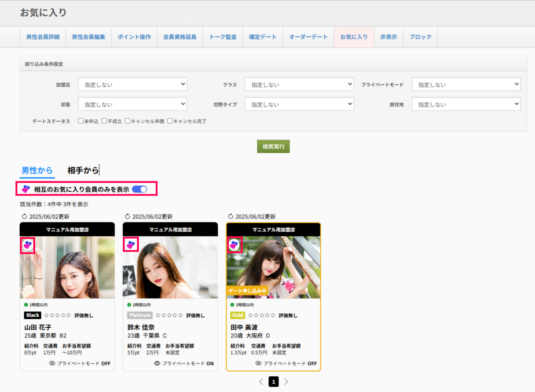Open 男性会員編集 tab

(89, 37)
